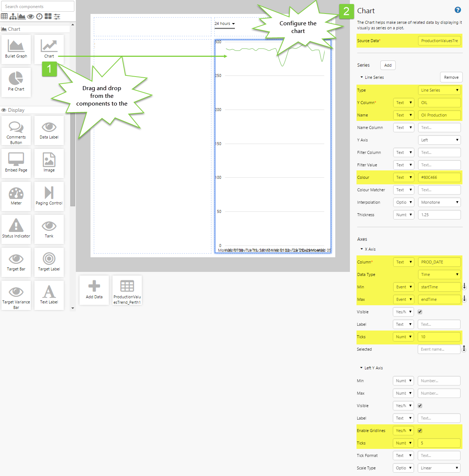The height and width of the screenshot is (476, 469).
Task: Filter components by display eye icon
Action: [31, 16]
